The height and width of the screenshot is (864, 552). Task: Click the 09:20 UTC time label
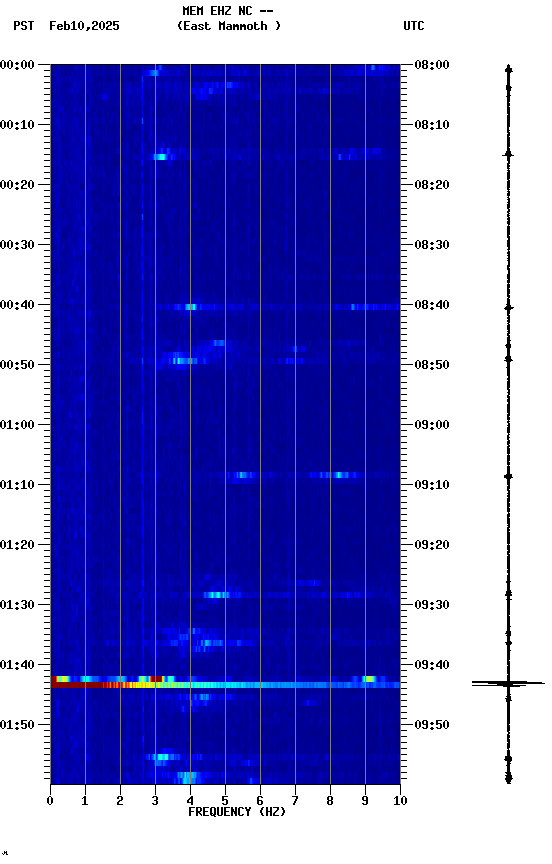tap(432, 545)
